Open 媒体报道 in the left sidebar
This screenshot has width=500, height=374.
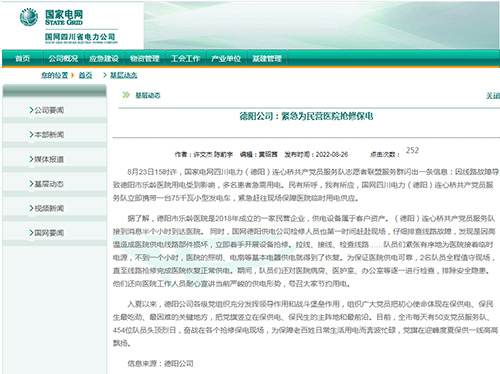49,159
